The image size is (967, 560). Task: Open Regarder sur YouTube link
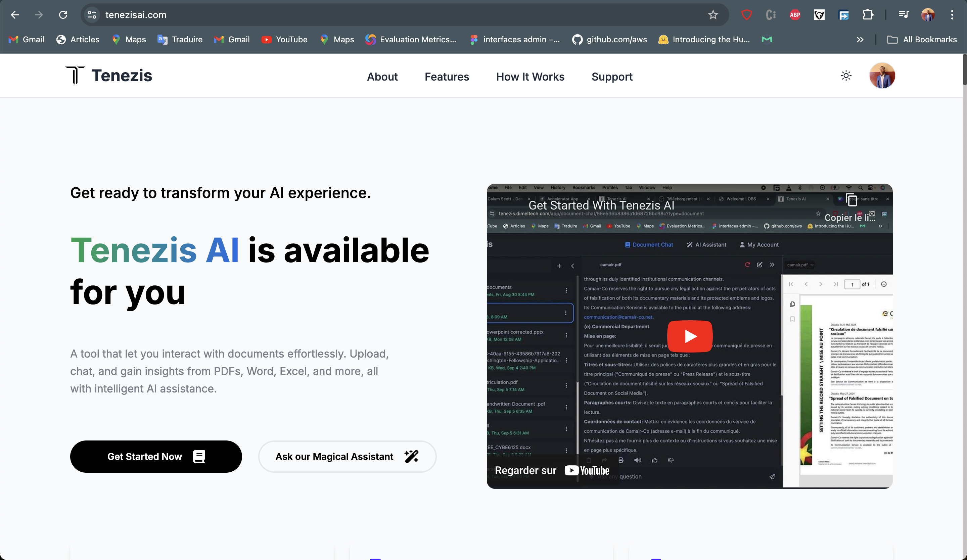[552, 470]
